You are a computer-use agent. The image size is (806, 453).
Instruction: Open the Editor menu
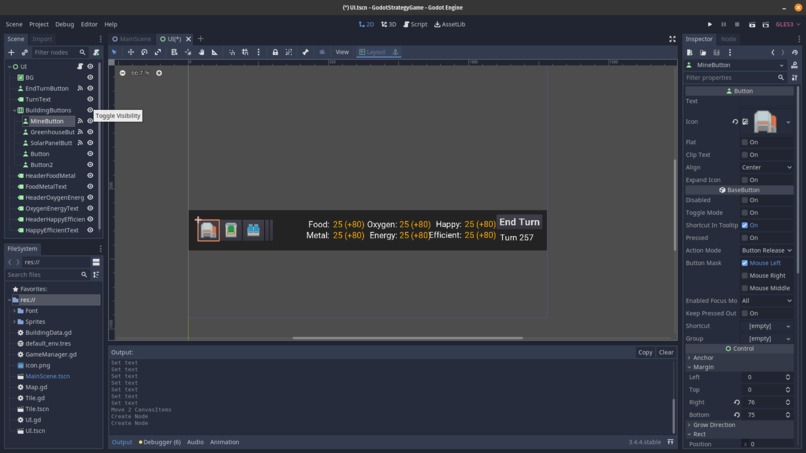pyautogui.click(x=89, y=24)
